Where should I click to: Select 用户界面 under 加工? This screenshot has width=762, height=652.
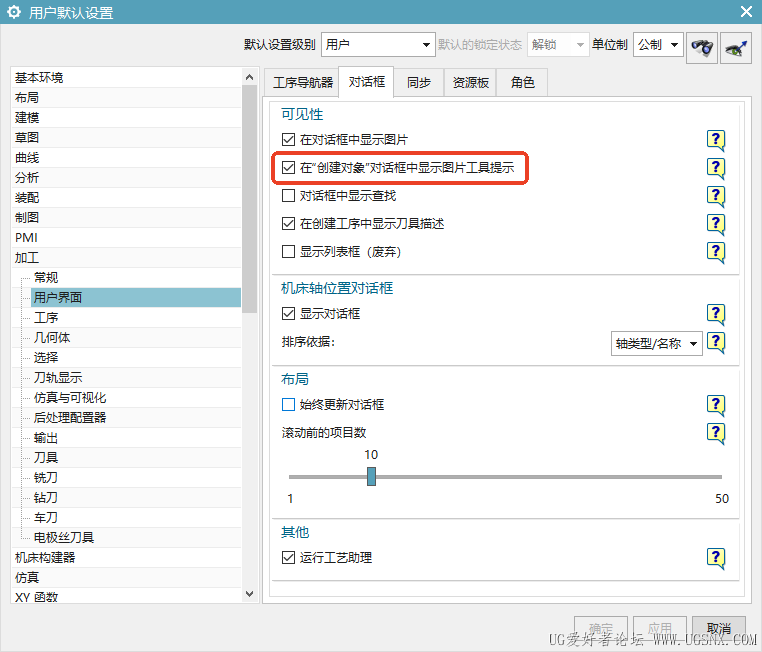pos(136,297)
